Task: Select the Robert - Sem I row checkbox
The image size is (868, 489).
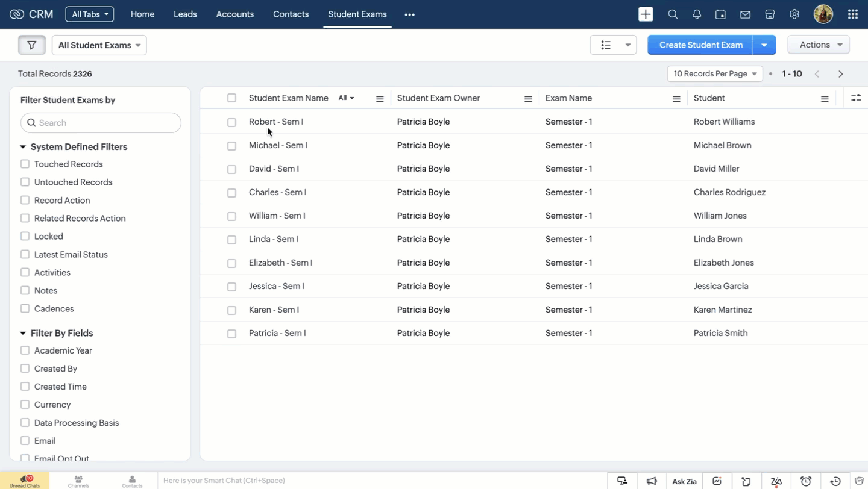Action: pyautogui.click(x=231, y=122)
